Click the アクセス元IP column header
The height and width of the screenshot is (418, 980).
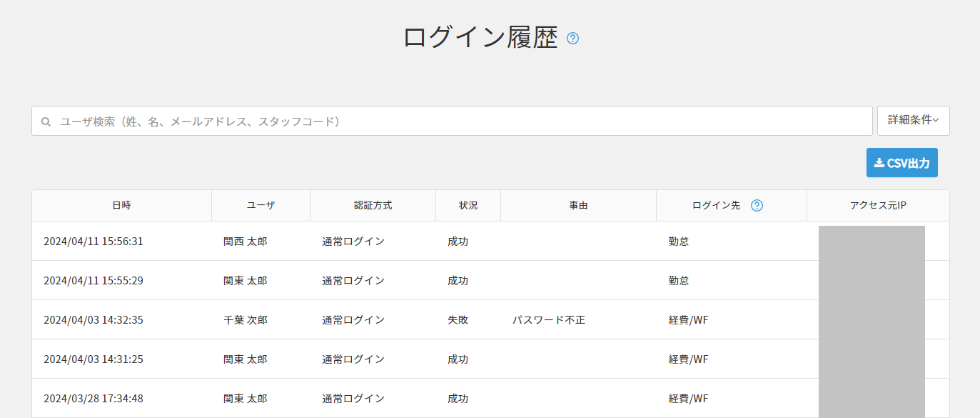pyautogui.click(x=878, y=206)
